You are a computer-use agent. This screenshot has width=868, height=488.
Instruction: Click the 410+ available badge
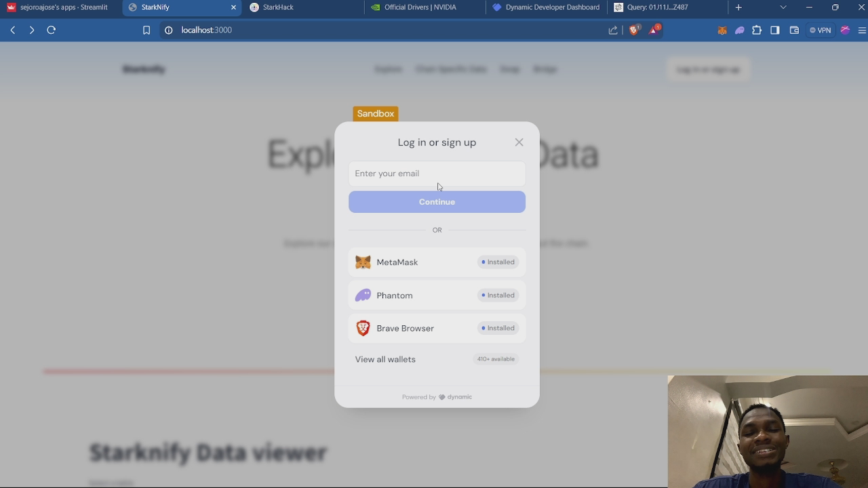pos(496,359)
